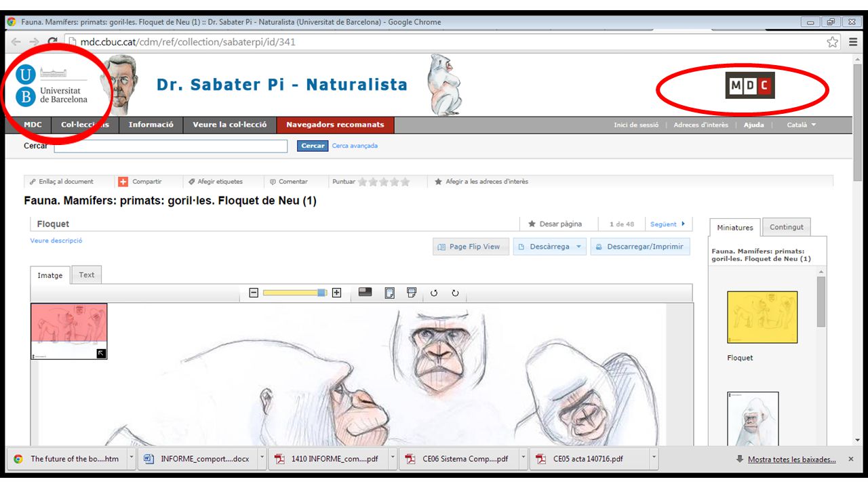The image size is (868, 488).
Task: Click the Chrome bookmark star icon
Action: pyautogui.click(x=833, y=42)
